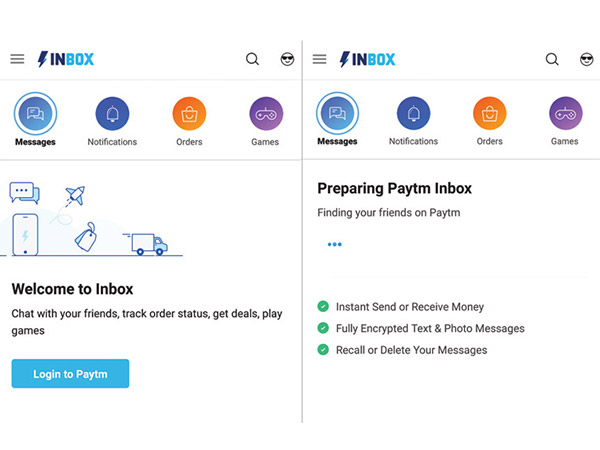Open Orders bag icon on right screen
The image size is (600, 450).
[490, 114]
